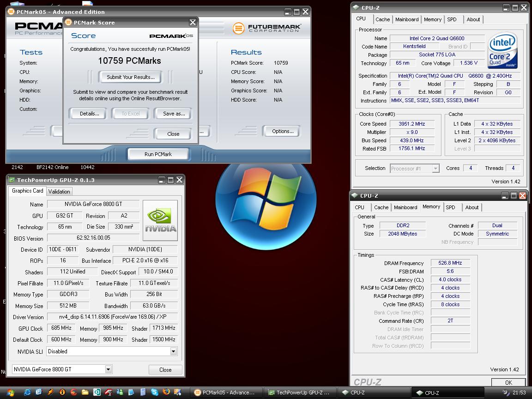Viewport: 532px width, 399px height.
Task: Open the Processor #1 selection dropdown
Action: [435, 168]
